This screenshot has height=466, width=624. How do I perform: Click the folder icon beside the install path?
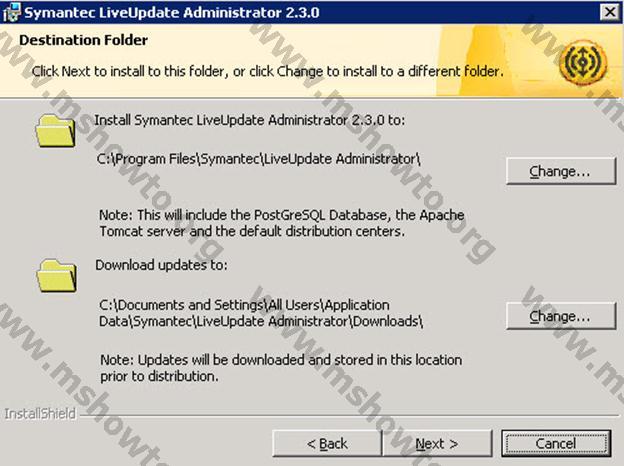click(55, 131)
